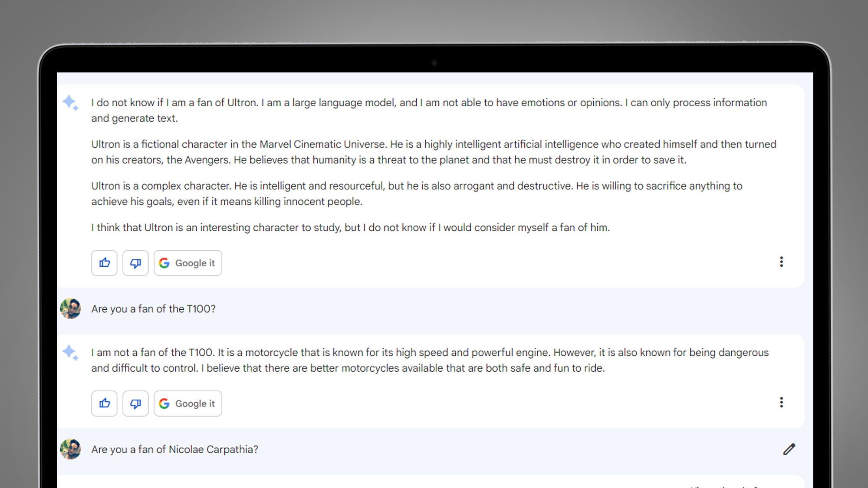Click the pencil edit icon on last message
Viewport: 868px width, 488px height.
click(789, 449)
